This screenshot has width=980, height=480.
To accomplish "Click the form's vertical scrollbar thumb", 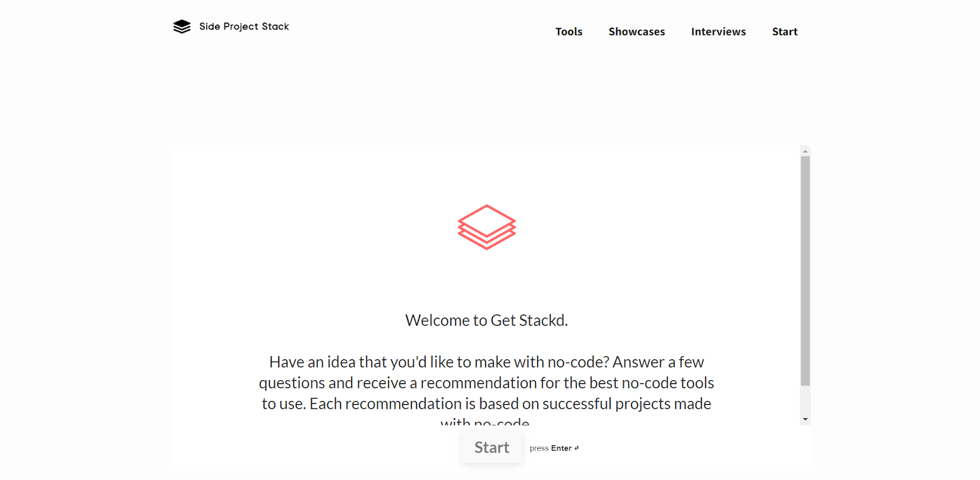I will click(x=805, y=271).
